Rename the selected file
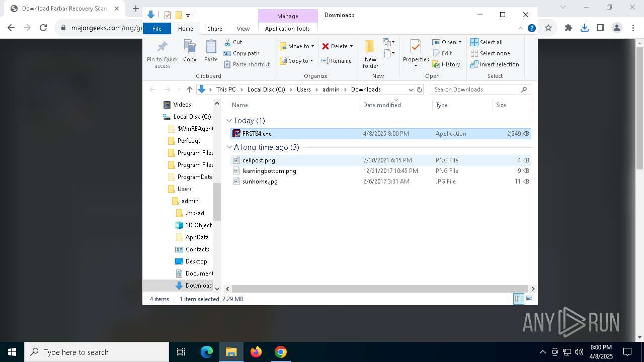 (337, 61)
